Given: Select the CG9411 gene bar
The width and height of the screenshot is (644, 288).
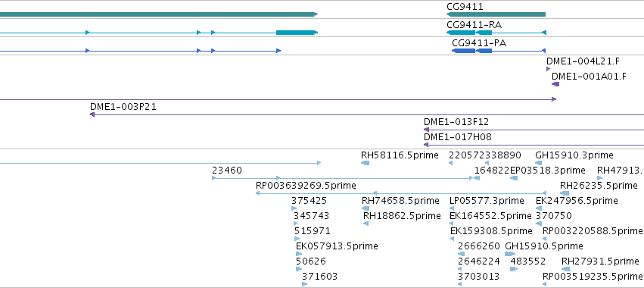Looking at the screenshot, I should 496,14.
